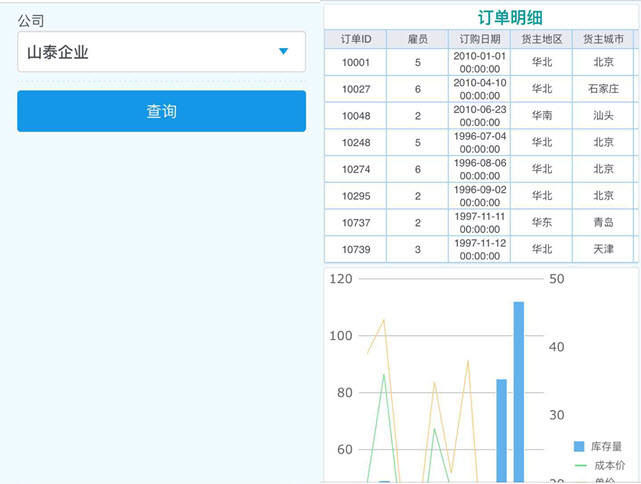Viewport: 641px width, 484px height.
Task: Click city cell 石家庄
Action: [603, 89]
